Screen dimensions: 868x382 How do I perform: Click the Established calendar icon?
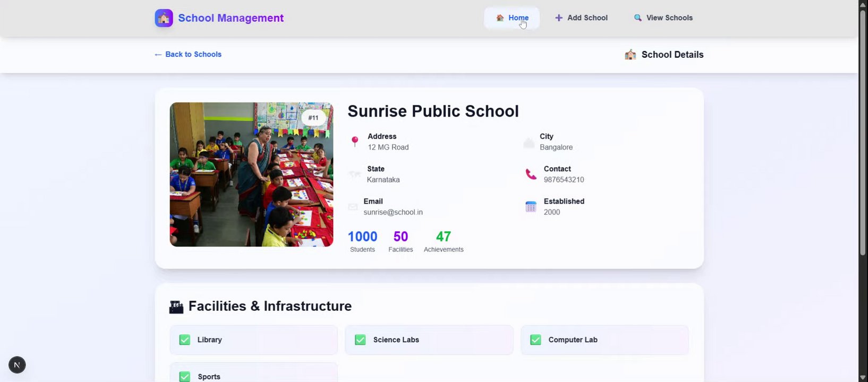(531, 206)
